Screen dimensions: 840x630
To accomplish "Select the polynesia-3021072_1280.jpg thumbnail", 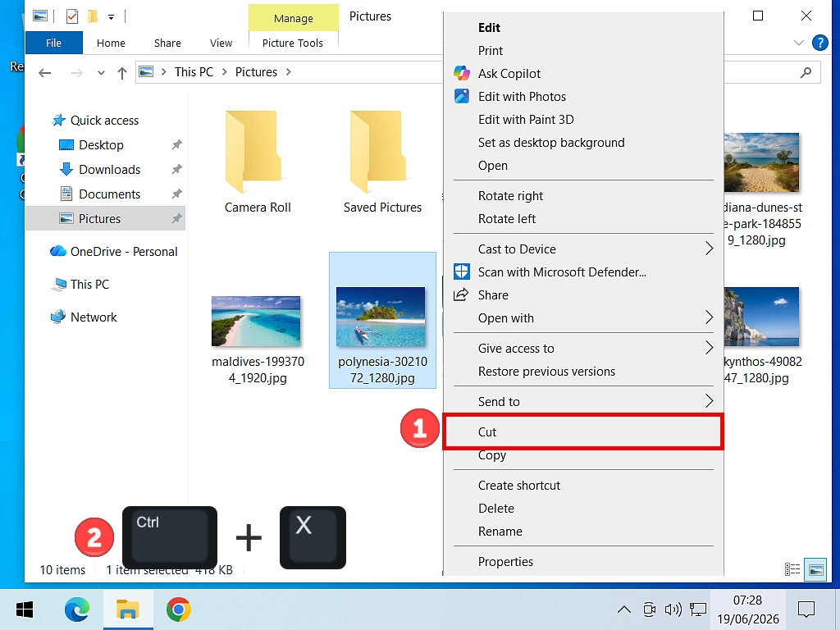I will 381,317.
